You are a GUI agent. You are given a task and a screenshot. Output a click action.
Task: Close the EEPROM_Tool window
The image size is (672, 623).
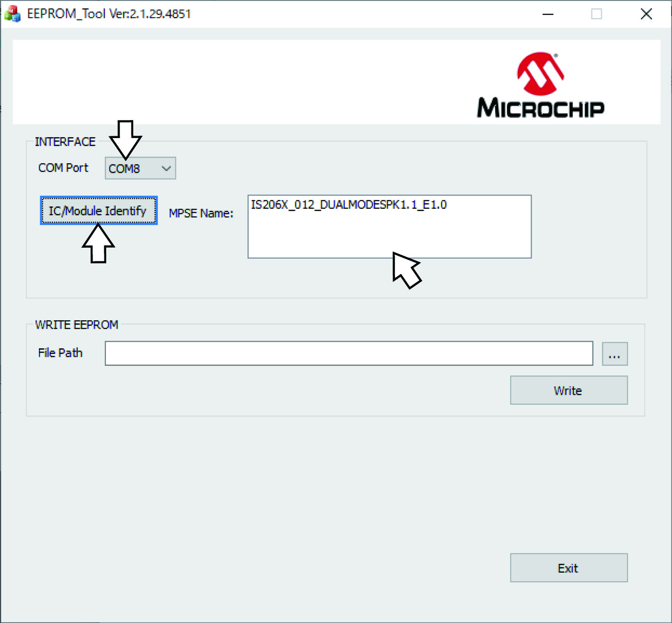[x=646, y=14]
